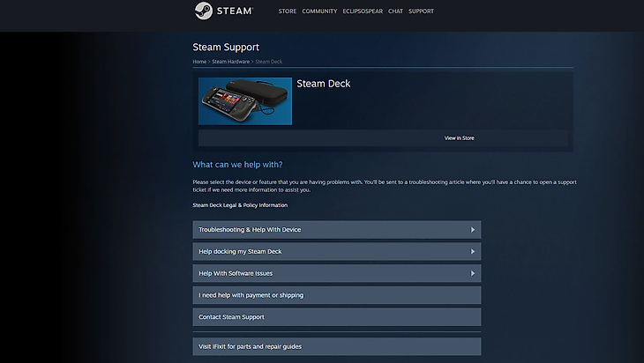
Task: Click Contact Steam Support
Action: coord(337,317)
